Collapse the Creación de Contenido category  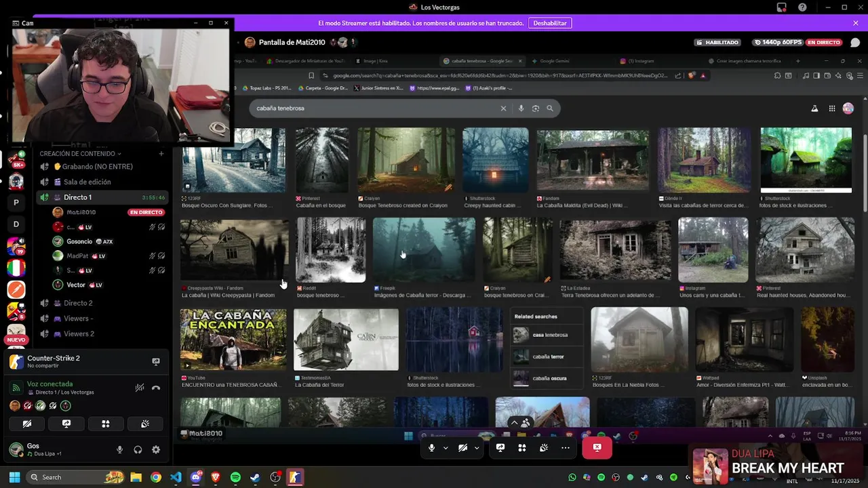(x=81, y=154)
